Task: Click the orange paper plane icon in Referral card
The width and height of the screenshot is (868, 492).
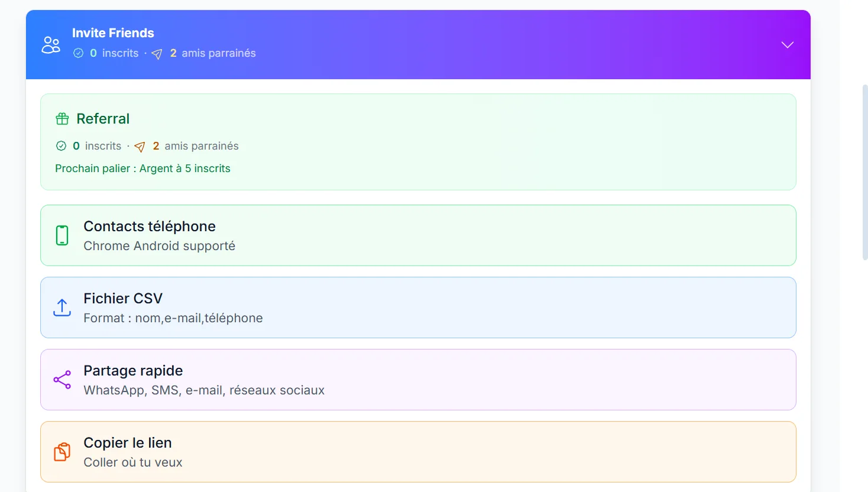Action: pos(140,147)
